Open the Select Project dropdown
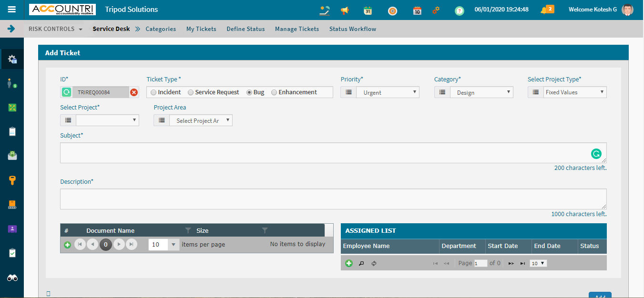 [107, 120]
